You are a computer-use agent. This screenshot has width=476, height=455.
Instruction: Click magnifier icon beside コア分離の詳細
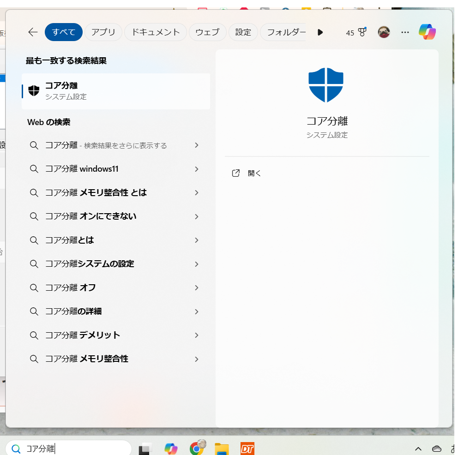pyautogui.click(x=34, y=311)
